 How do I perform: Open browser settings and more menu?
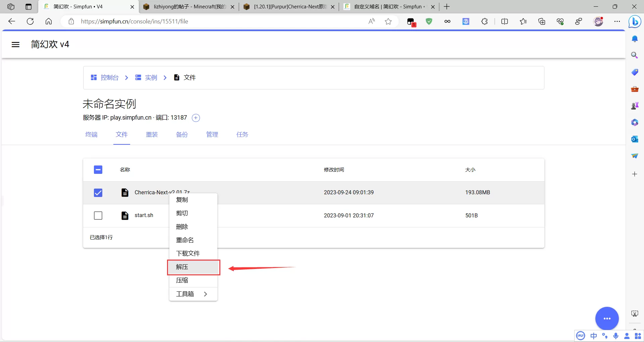pyautogui.click(x=617, y=21)
